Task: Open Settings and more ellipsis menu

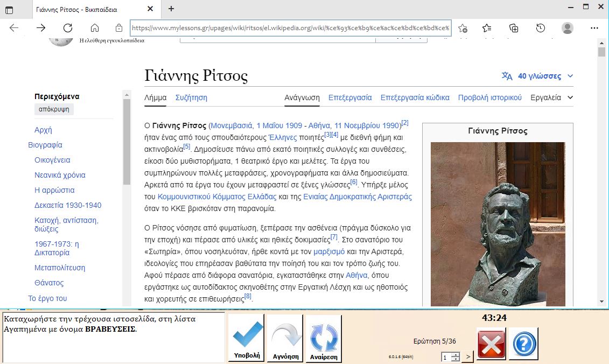Action: tap(594, 28)
